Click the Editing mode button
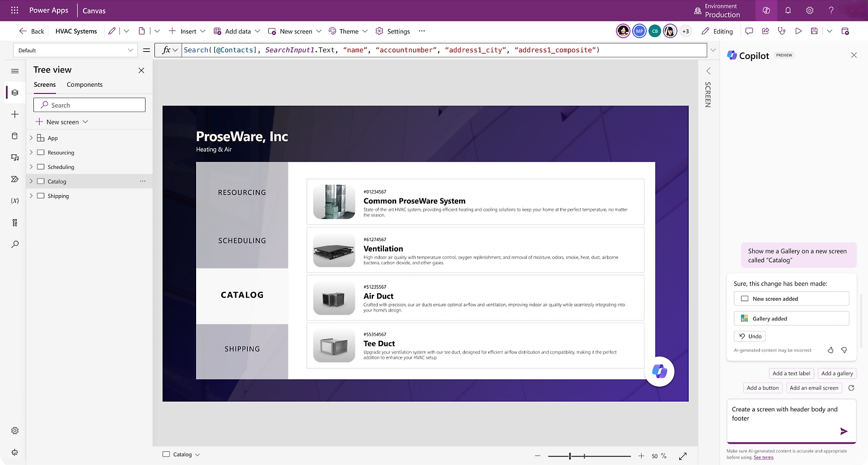 pyautogui.click(x=717, y=31)
